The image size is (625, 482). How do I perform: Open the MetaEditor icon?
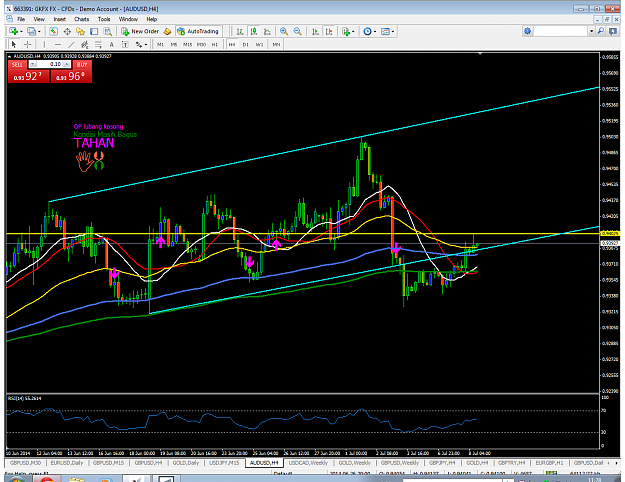pyautogui.click(x=167, y=31)
